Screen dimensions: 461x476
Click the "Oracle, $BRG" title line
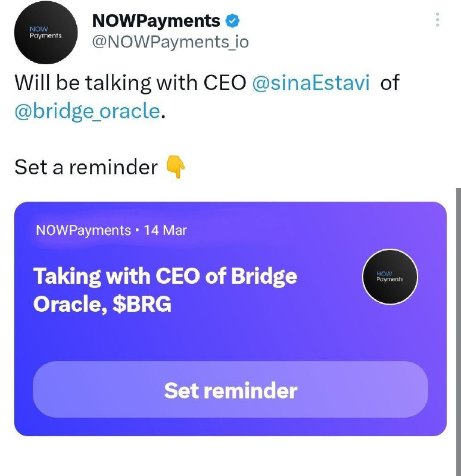102,304
